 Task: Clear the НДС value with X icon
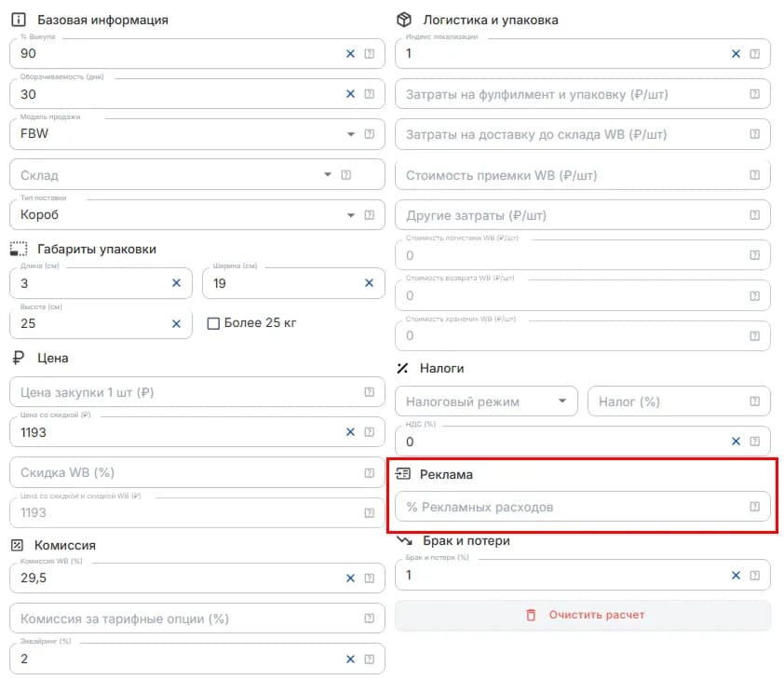(736, 442)
